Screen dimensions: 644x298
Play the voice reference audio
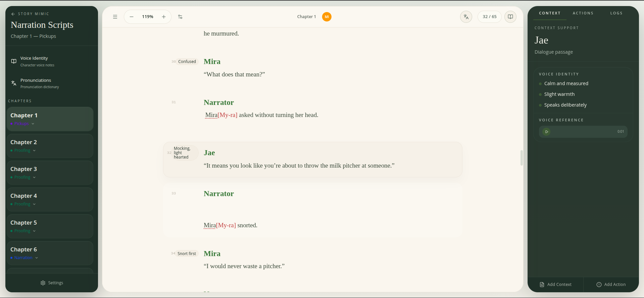point(546,132)
